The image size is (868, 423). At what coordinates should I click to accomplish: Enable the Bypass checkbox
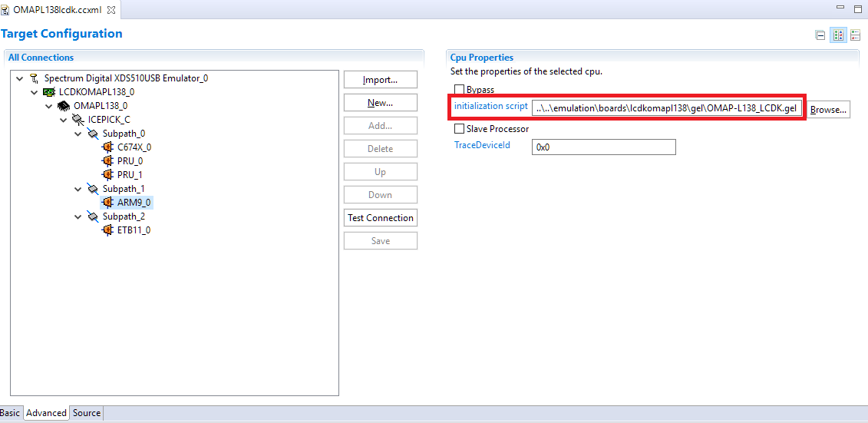click(460, 90)
